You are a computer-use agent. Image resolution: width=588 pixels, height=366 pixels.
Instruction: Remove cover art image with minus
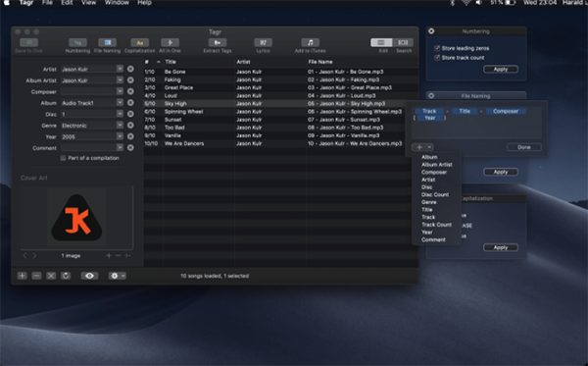tap(118, 256)
